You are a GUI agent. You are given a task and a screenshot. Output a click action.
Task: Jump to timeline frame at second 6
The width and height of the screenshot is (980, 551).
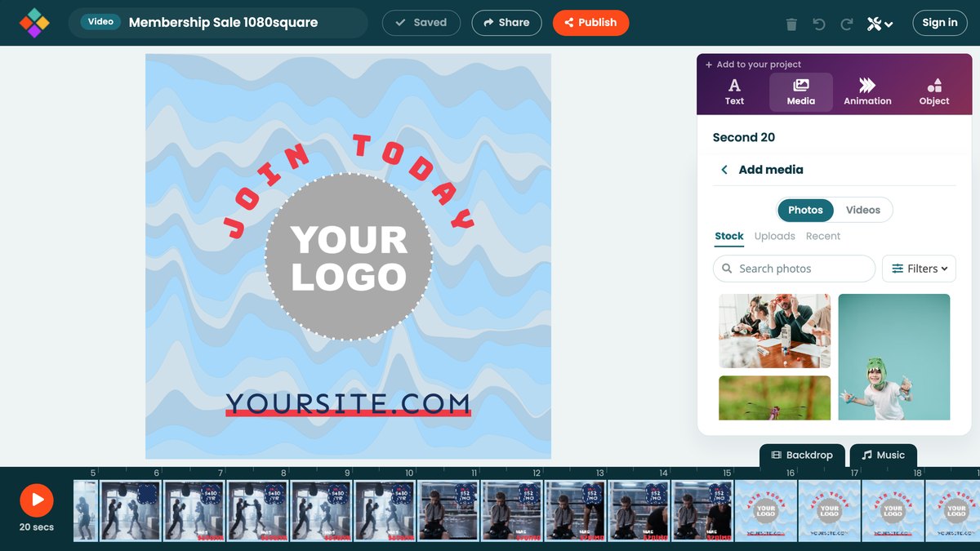tap(131, 510)
